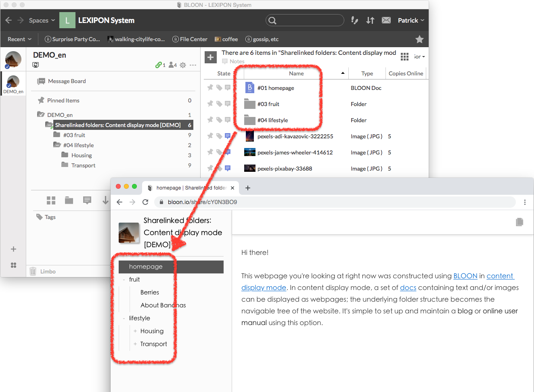Image resolution: width=534 pixels, height=392 pixels.
Task: Click the download arrow icon
Action: tap(105, 200)
